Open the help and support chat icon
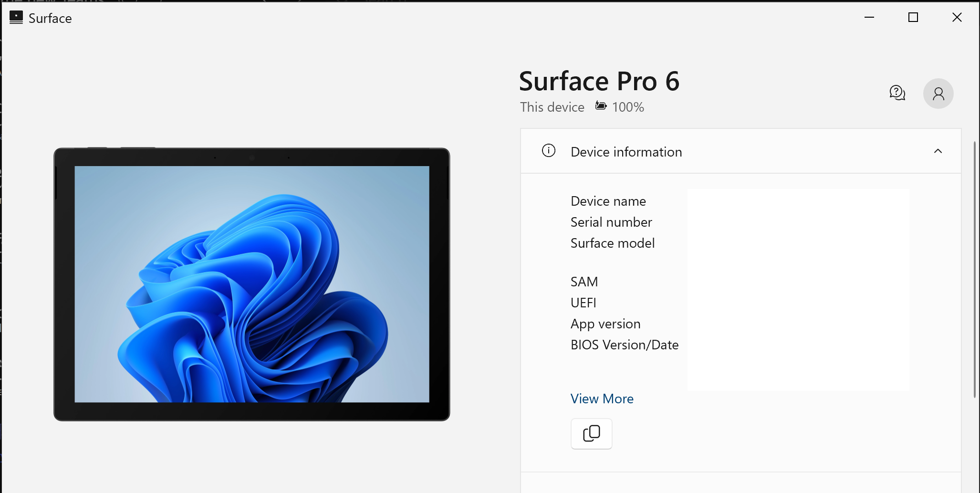 pos(897,93)
